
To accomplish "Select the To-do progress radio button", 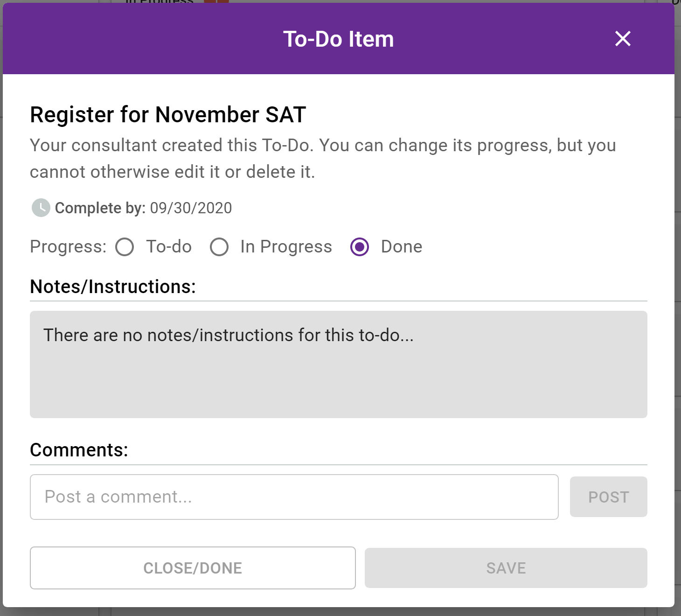I will (x=125, y=247).
